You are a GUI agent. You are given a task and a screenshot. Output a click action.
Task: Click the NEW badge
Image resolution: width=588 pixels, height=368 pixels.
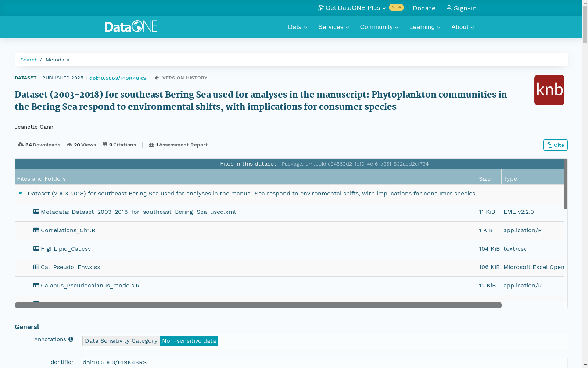coord(396,7)
